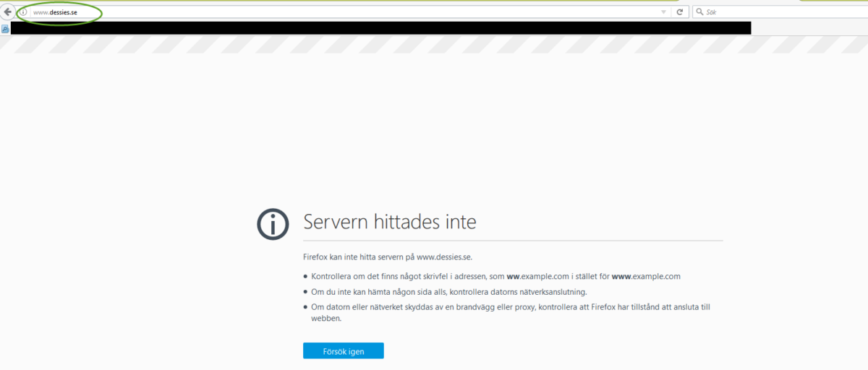Click the text Firefox kan inte hitta servern
Image resolution: width=868 pixels, height=370 pixels.
click(x=388, y=257)
